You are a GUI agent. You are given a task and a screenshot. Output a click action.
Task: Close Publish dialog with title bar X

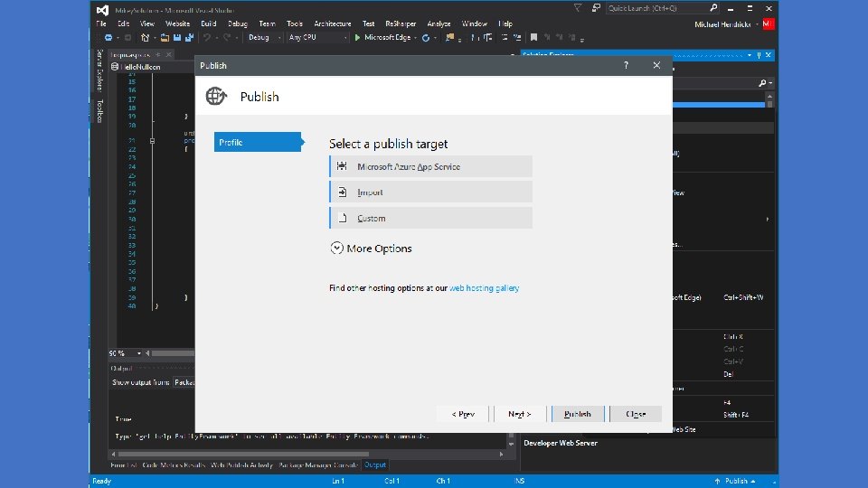pyautogui.click(x=656, y=65)
